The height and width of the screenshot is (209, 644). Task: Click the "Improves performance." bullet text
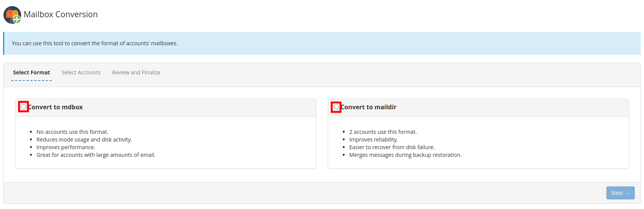[x=66, y=147]
